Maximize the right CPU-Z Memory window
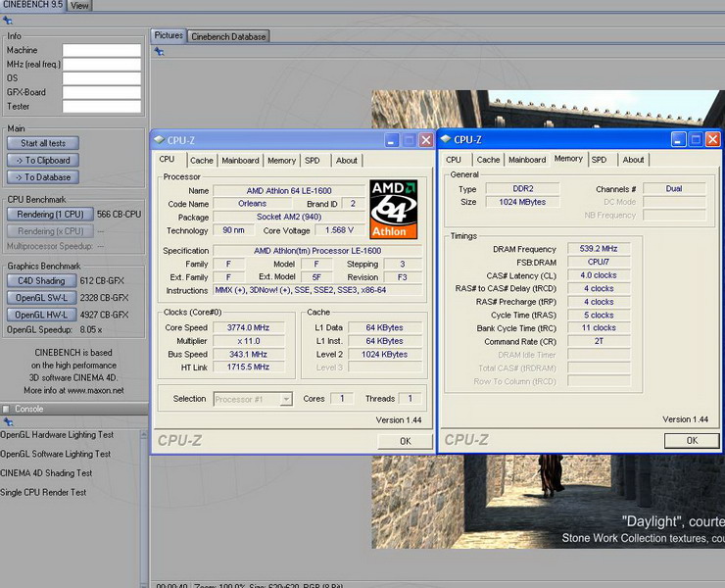The image size is (725, 588). [696, 139]
